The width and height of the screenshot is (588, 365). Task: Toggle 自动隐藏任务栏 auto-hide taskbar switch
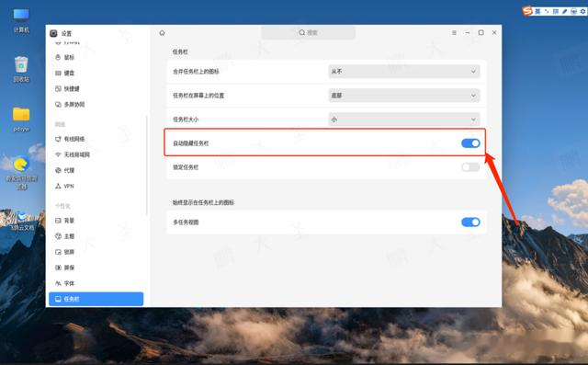470,143
